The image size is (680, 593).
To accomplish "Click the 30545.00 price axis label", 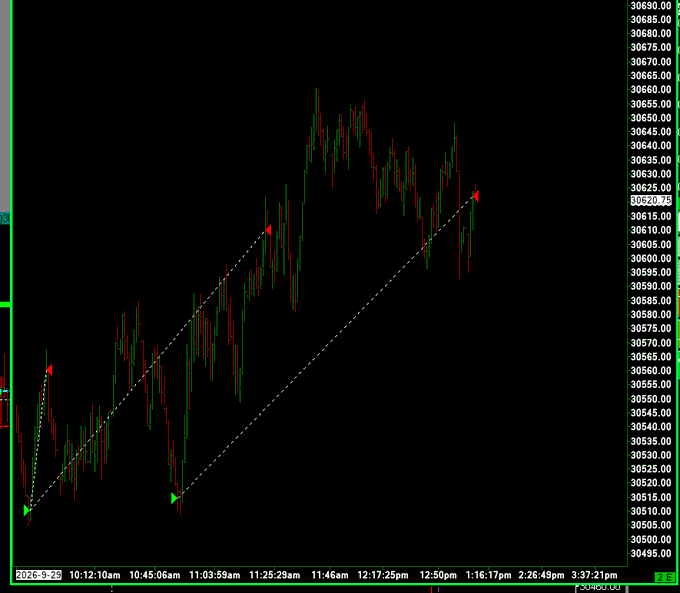I will [x=651, y=413].
